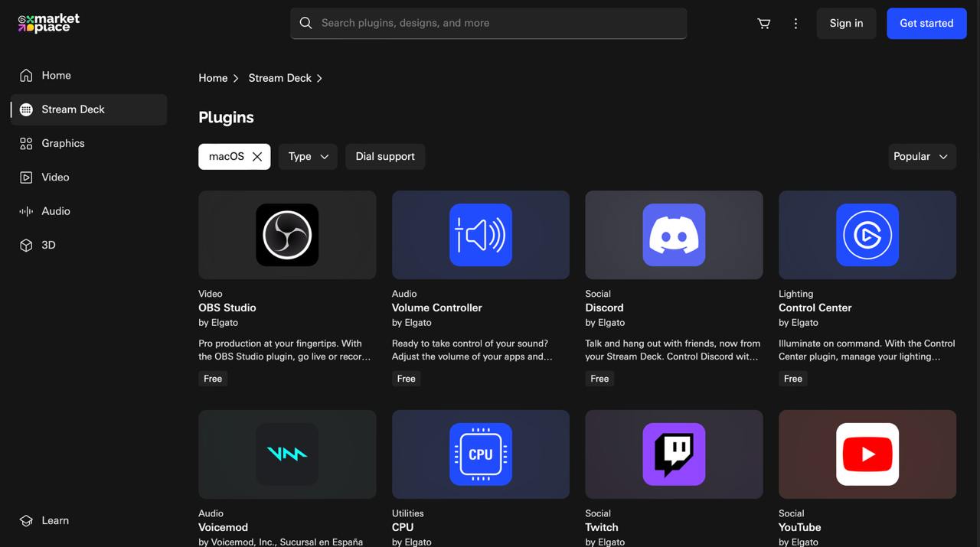
Task: Open the Discord title link
Action: (x=605, y=308)
